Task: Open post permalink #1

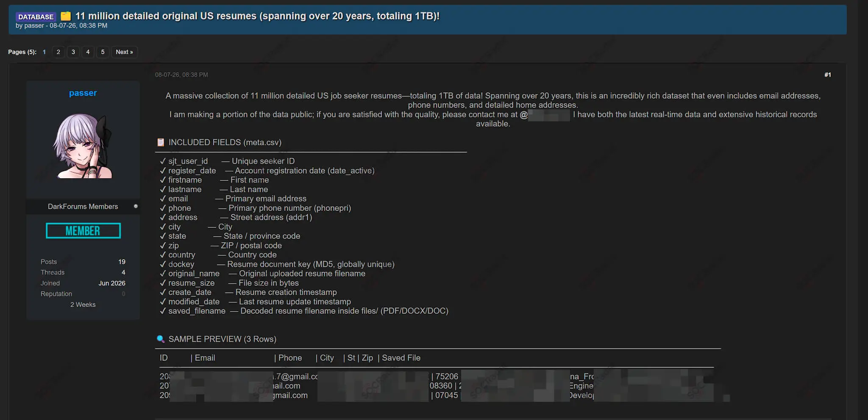Action: (x=827, y=75)
